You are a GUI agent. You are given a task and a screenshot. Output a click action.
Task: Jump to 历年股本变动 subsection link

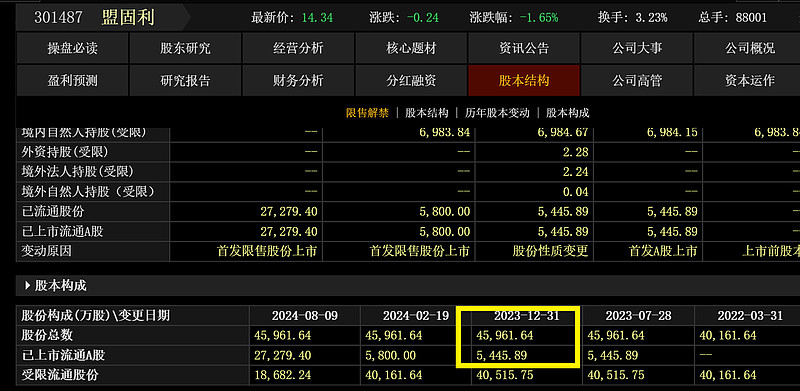point(497,113)
